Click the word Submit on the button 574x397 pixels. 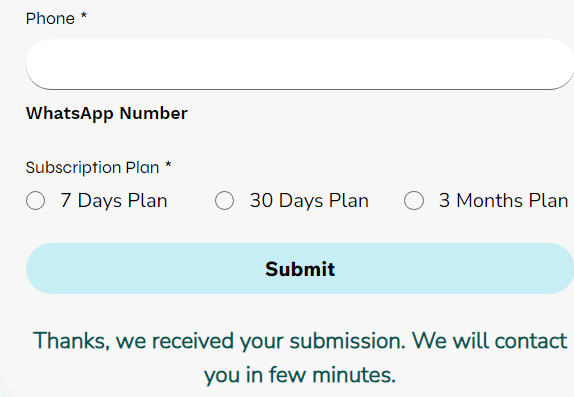[x=300, y=269]
